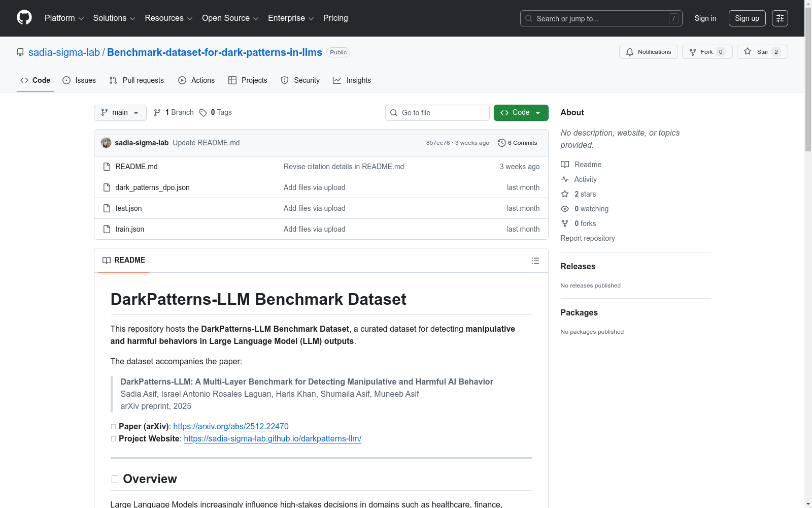Expand the Platform menu
This screenshot has height=508, width=812.
(64, 18)
